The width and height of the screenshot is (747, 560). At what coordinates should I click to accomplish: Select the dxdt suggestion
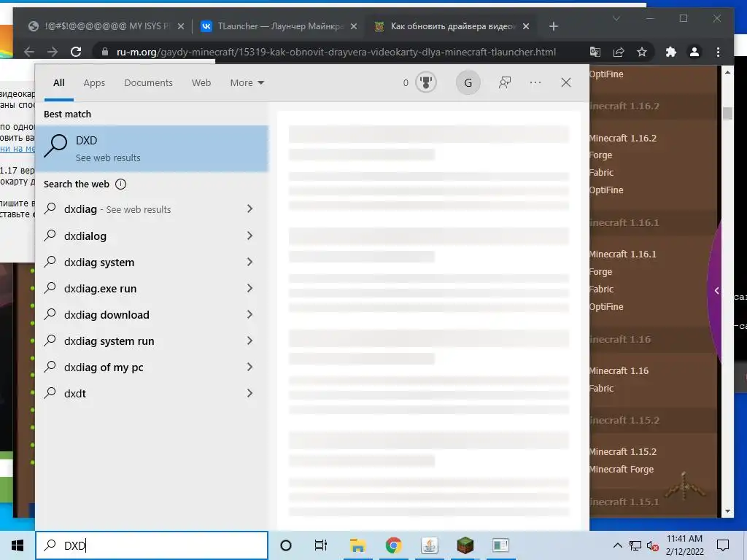click(152, 393)
